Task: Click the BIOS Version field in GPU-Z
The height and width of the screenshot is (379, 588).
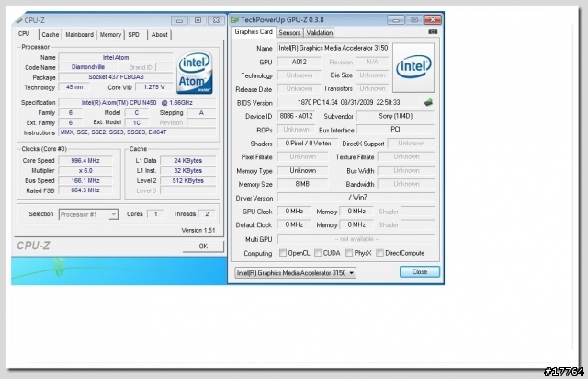Action: pyautogui.click(x=348, y=102)
